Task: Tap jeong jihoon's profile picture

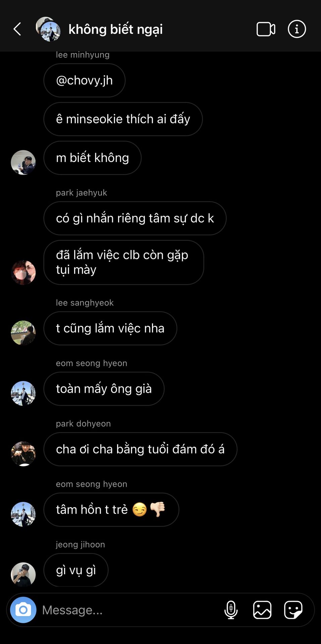Action: point(23,574)
